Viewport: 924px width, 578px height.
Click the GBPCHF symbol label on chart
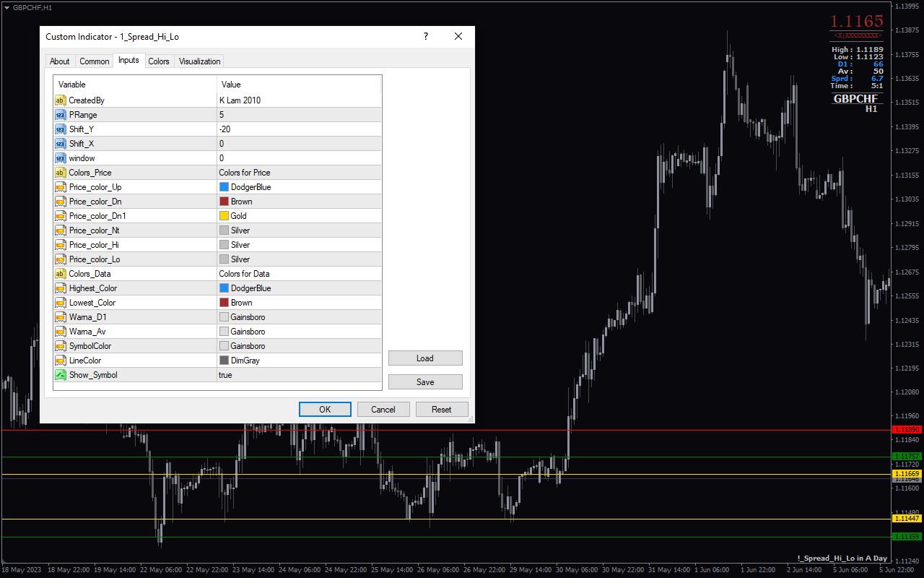pyautogui.click(x=856, y=98)
